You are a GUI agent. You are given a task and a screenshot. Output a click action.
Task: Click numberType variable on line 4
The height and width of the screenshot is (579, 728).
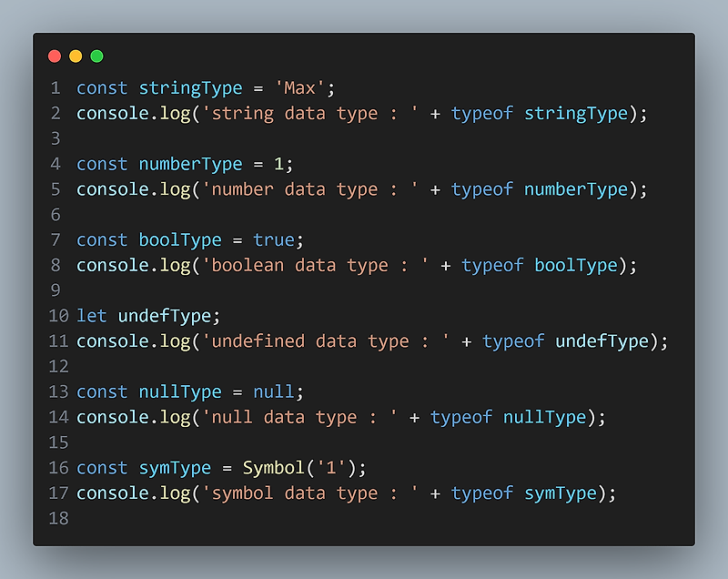click(190, 164)
